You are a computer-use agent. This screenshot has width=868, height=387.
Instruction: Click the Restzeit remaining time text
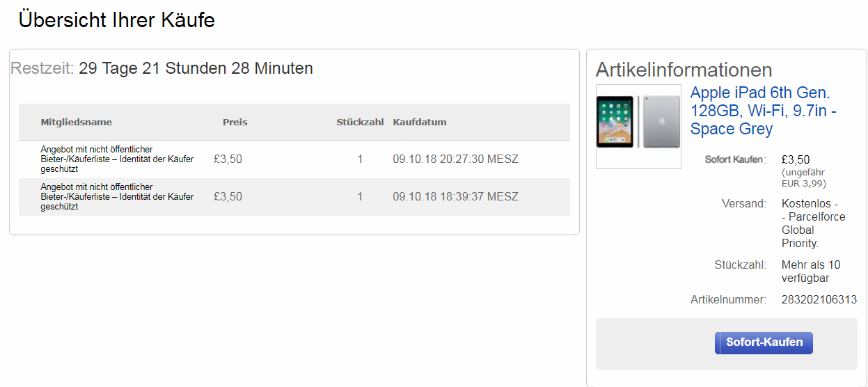pyautogui.click(x=161, y=68)
